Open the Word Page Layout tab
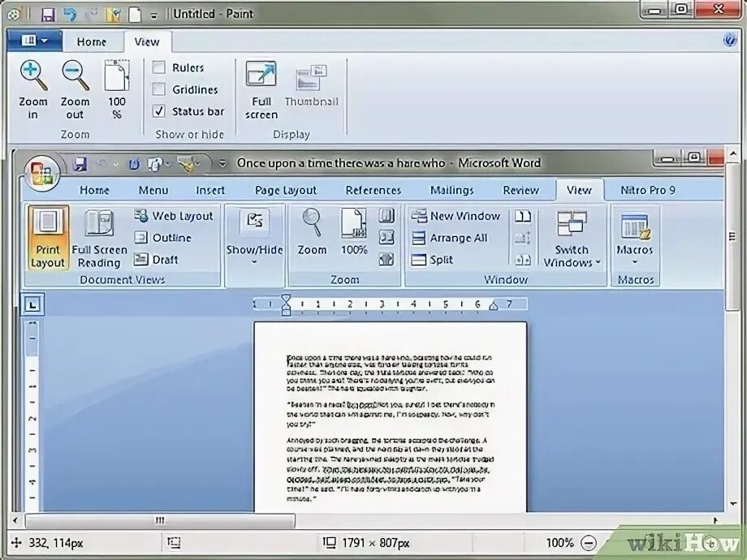747x560 pixels. tap(285, 191)
